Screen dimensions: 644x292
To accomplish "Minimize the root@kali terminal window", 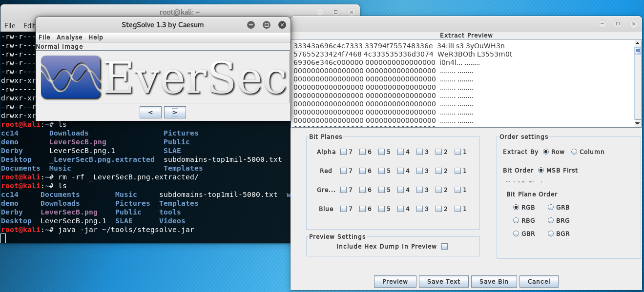I will [x=320, y=12].
